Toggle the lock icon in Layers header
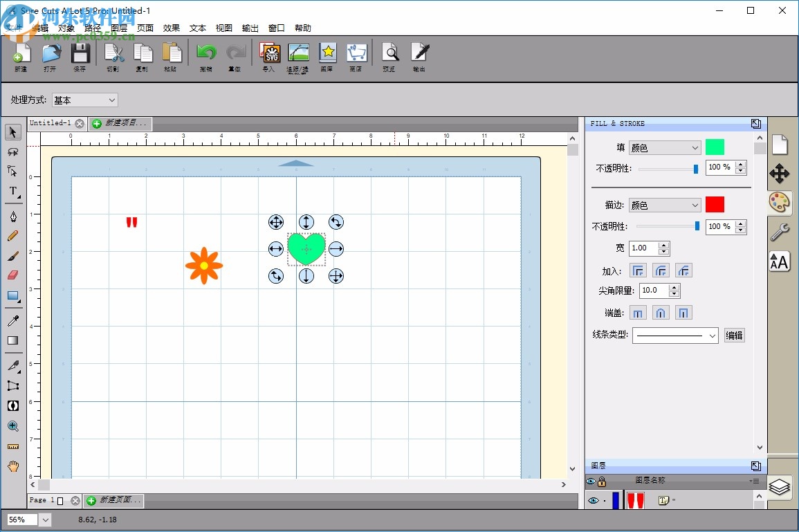Image resolution: width=799 pixels, height=532 pixels. click(x=602, y=481)
